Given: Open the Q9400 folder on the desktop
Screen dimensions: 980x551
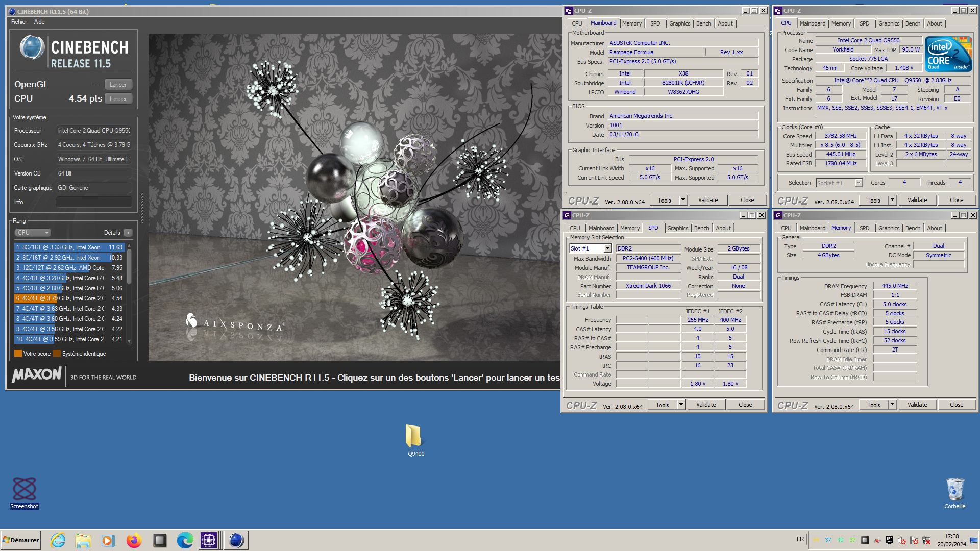Looking at the screenshot, I should pyautogui.click(x=414, y=440).
